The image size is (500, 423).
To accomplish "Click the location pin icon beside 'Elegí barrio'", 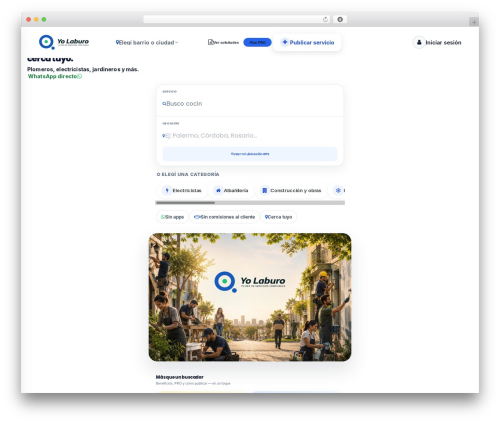I will coord(117,42).
